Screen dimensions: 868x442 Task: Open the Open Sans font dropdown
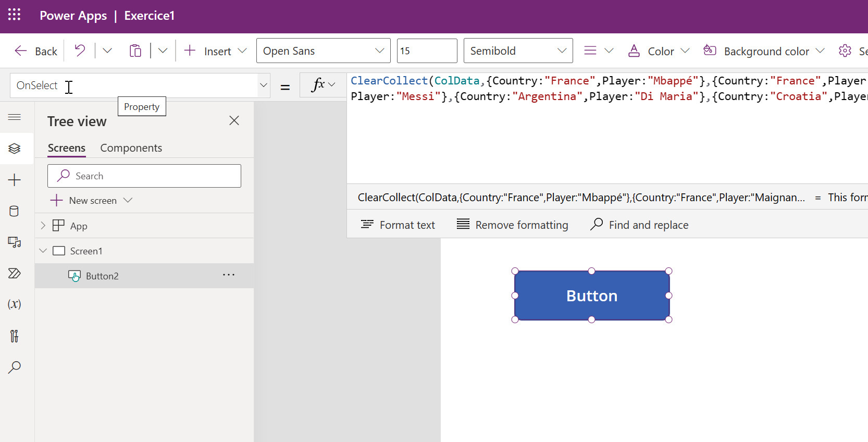323,51
